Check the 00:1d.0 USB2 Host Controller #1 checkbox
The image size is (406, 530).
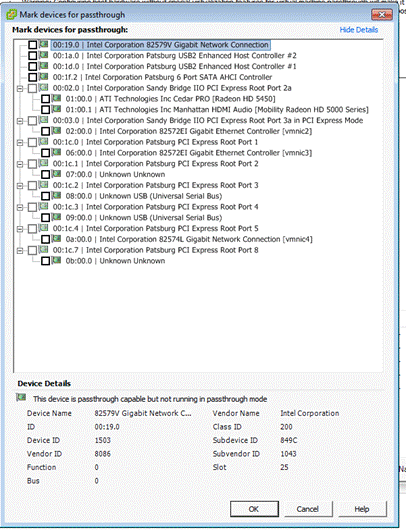[33, 67]
